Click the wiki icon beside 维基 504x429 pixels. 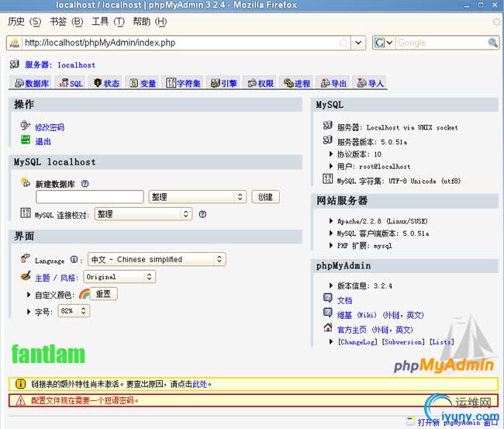tap(328, 313)
